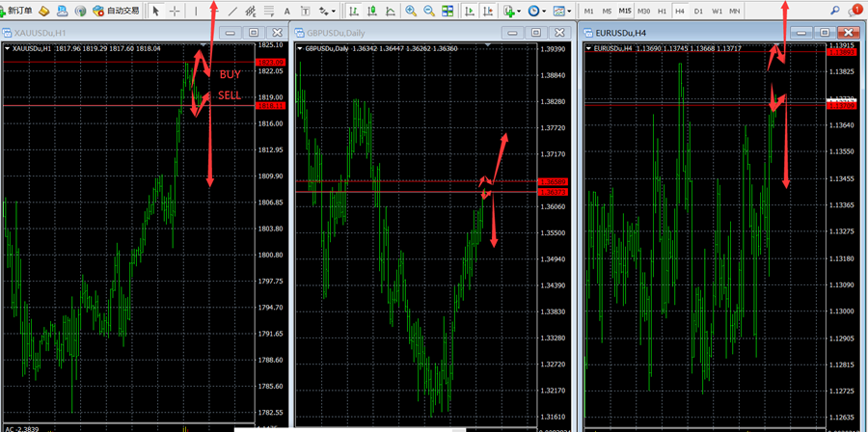Click the tile windows icon
Viewport: 868px width, 432px height.
(448, 11)
